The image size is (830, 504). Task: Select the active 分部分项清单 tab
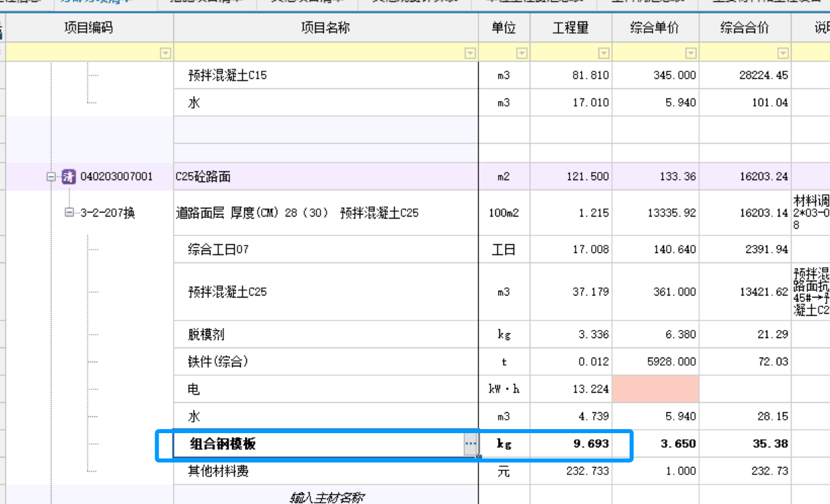click(x=90, y=3)
